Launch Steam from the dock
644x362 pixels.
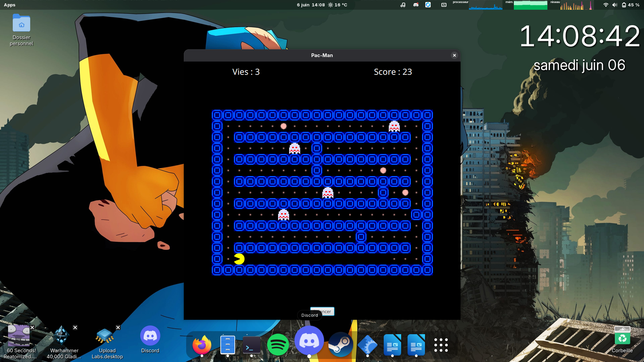coord(340,345)
